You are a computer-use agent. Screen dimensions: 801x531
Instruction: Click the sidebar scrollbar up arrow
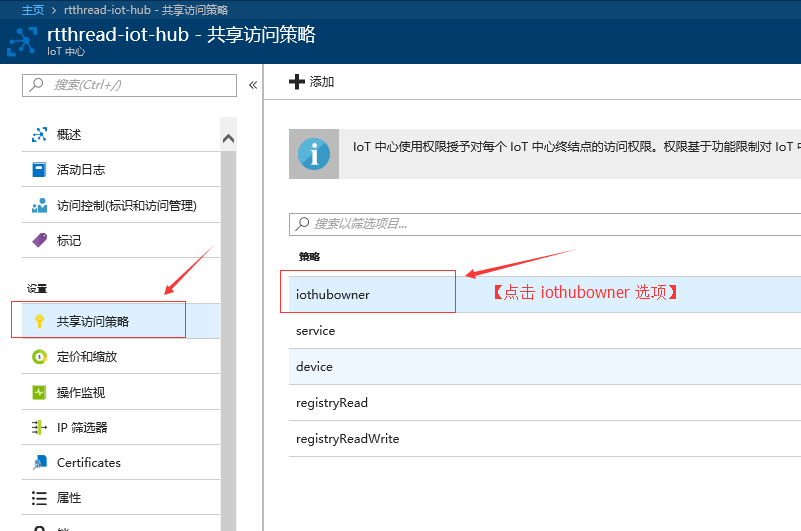coord(228,138)
